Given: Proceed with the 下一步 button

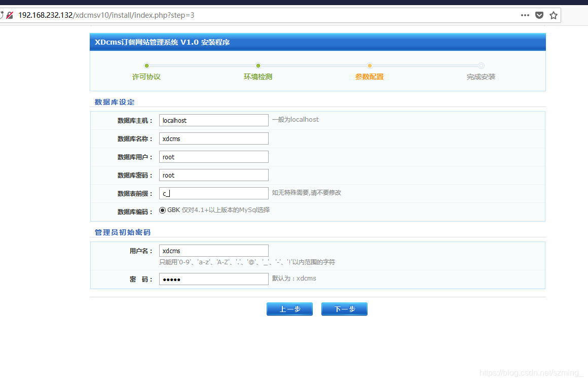Looking at the screenshot, I should coord(344,309).
